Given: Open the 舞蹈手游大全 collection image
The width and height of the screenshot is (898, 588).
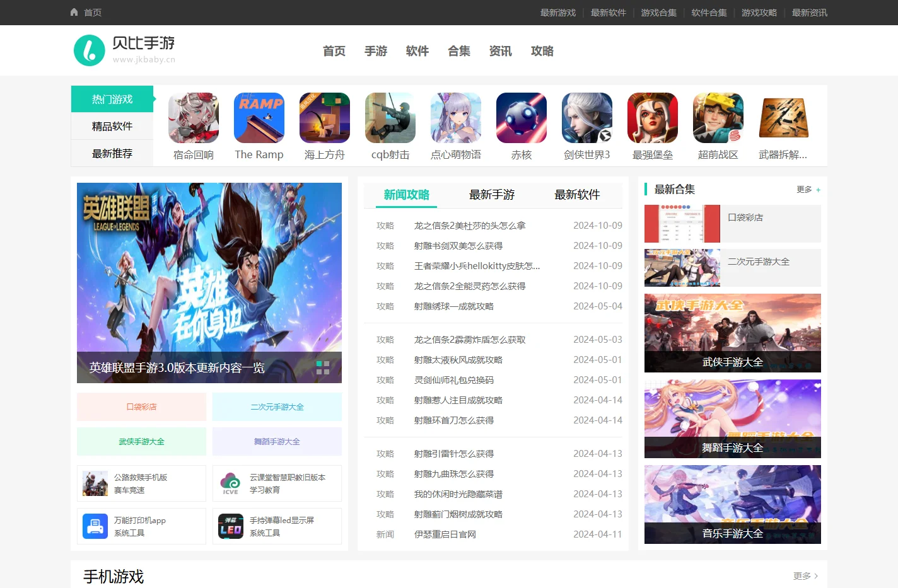Looking at the screenshot, I should (733, 418).
